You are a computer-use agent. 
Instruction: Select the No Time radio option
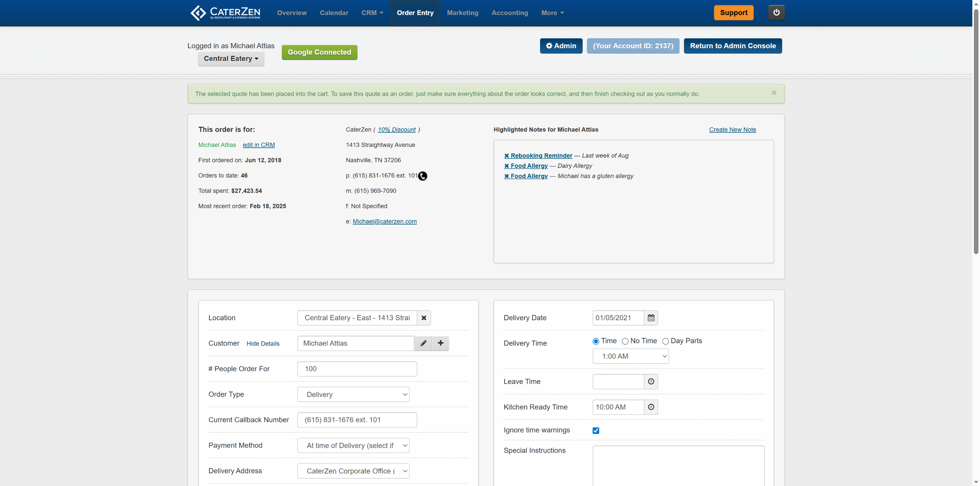coord(625,341)
